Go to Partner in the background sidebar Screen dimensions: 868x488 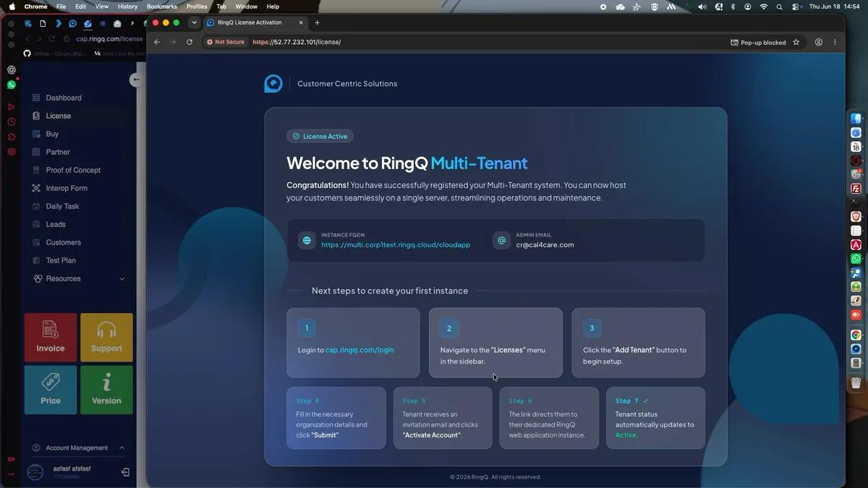point(58,152)
